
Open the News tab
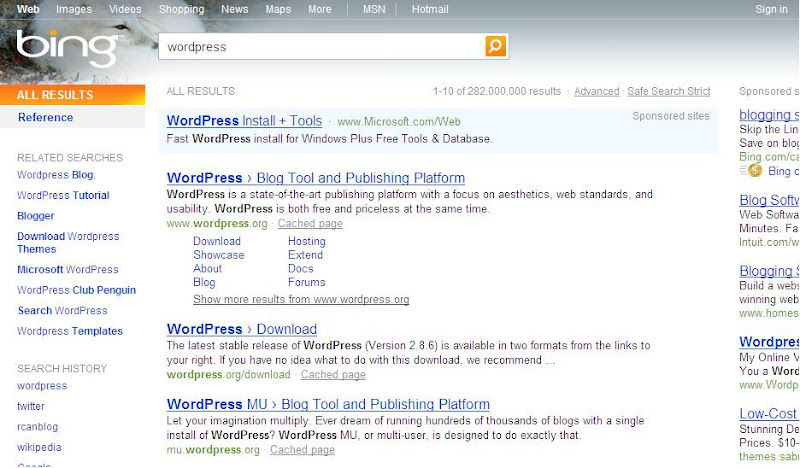click(x=235, y=9)
